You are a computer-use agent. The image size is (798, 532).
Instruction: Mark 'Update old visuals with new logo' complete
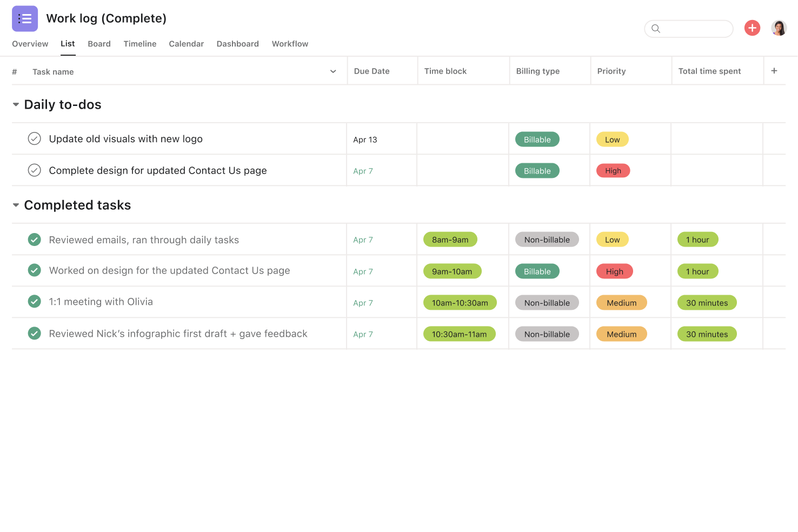click(x=34, y=138)
